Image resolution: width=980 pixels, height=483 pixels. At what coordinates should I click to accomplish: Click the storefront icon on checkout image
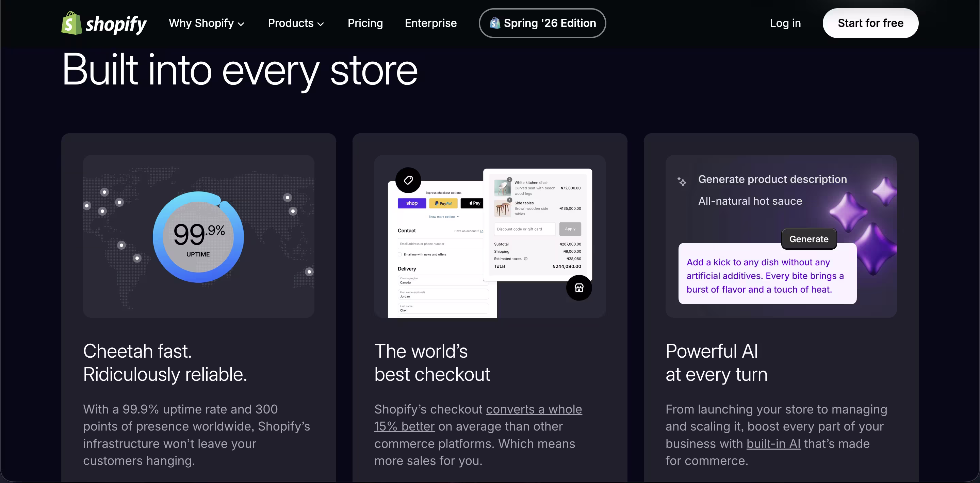pos(578,287)
